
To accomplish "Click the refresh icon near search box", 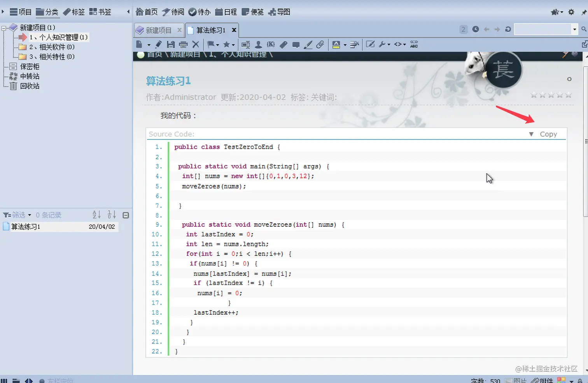I will (508, 29).
